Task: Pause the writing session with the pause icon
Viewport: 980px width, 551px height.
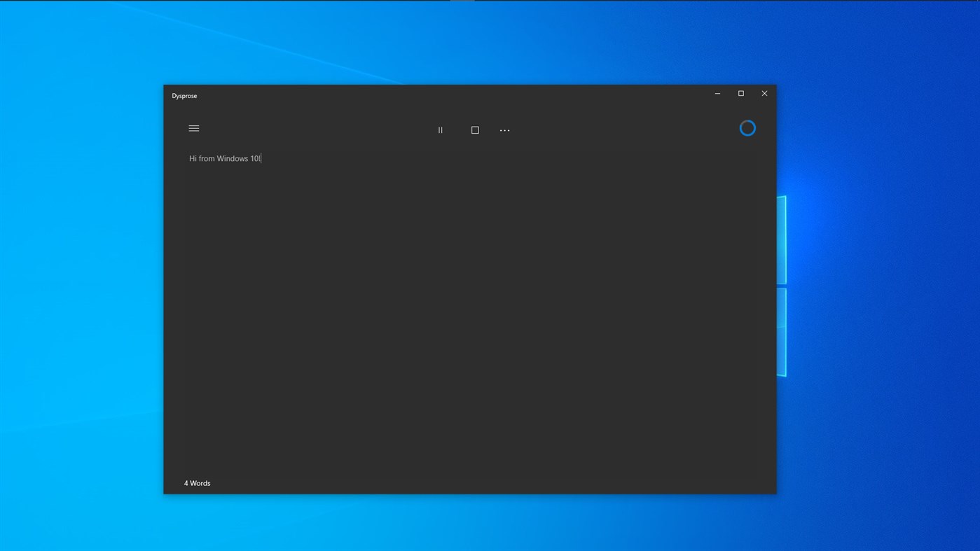Action: coord(440,130)
